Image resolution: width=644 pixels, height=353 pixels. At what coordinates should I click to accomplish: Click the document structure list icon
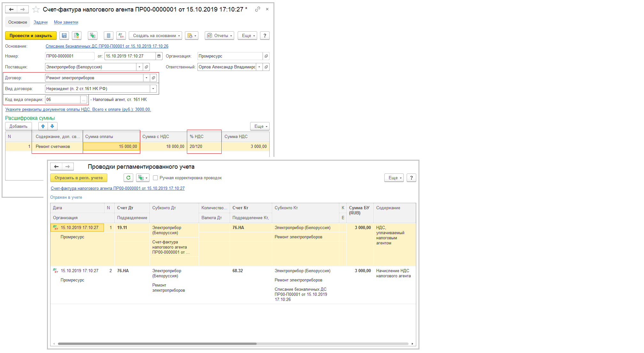(x=109, y=35)
